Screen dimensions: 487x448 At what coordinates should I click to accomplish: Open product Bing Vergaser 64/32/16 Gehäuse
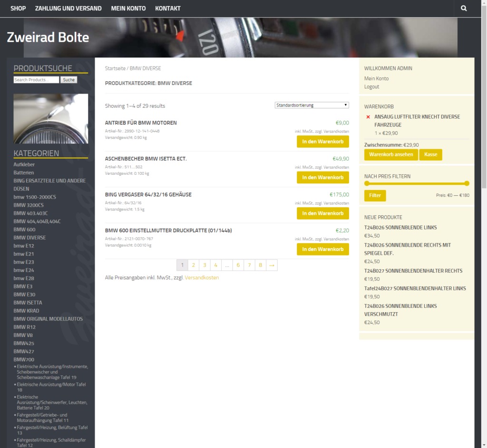click(x=148, y=194)
